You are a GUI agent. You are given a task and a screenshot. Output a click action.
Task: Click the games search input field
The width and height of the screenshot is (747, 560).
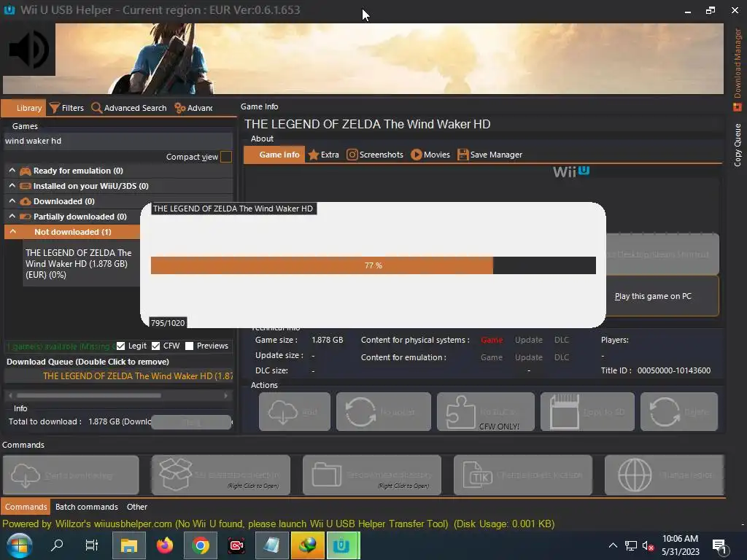tap(118, 141)
